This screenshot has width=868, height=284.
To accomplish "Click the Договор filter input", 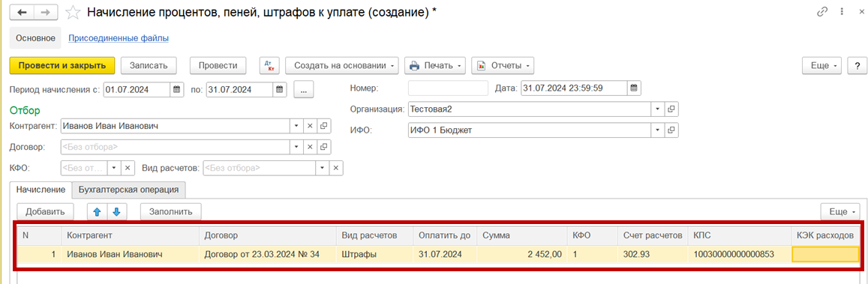I will [176, 148].
